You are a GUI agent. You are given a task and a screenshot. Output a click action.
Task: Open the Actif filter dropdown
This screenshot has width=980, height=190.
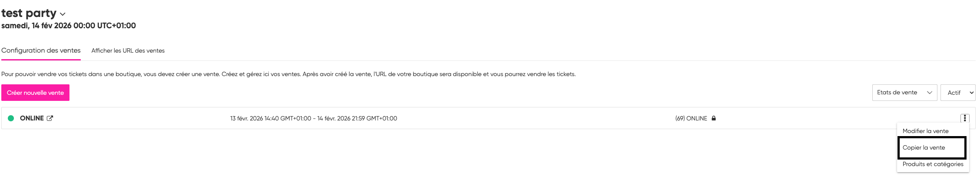(x=957, y=93)
